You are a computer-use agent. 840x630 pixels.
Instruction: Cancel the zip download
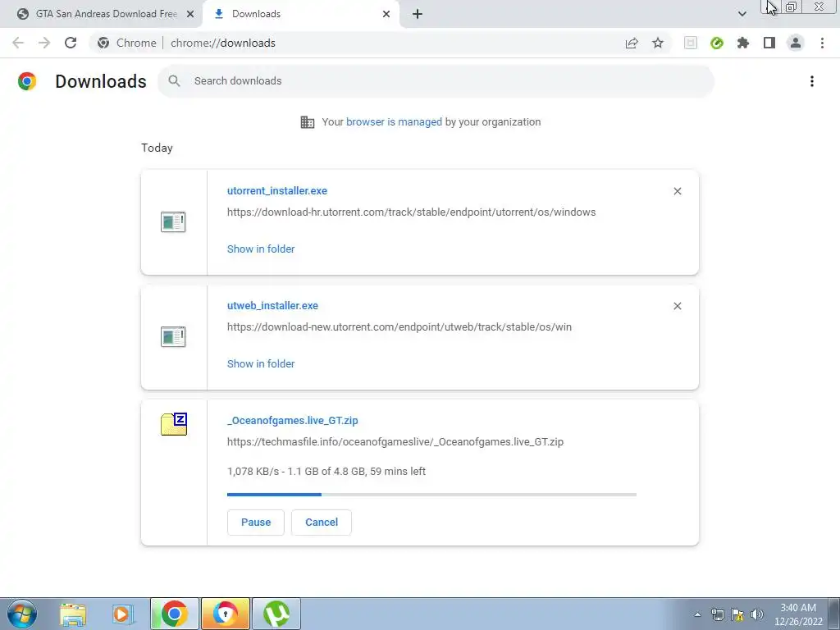(322, 523)
